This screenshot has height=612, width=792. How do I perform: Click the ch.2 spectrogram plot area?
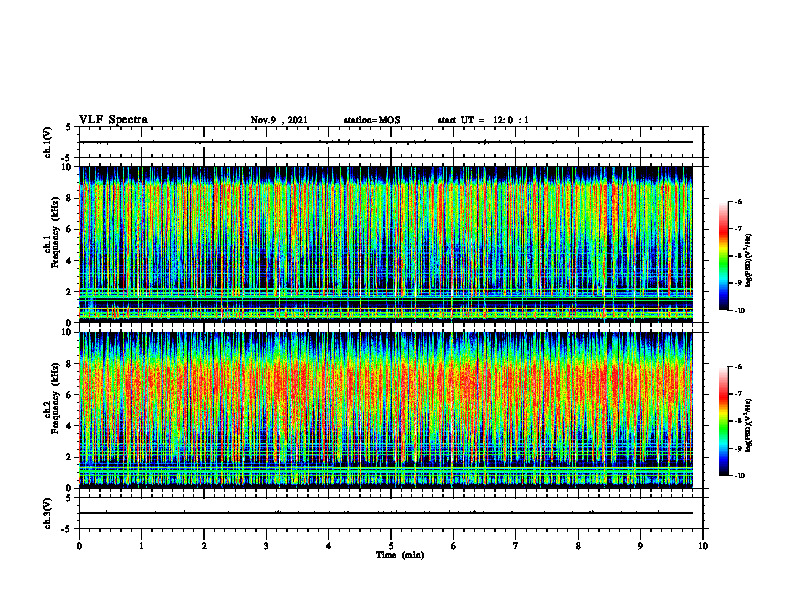click(386, 410)
